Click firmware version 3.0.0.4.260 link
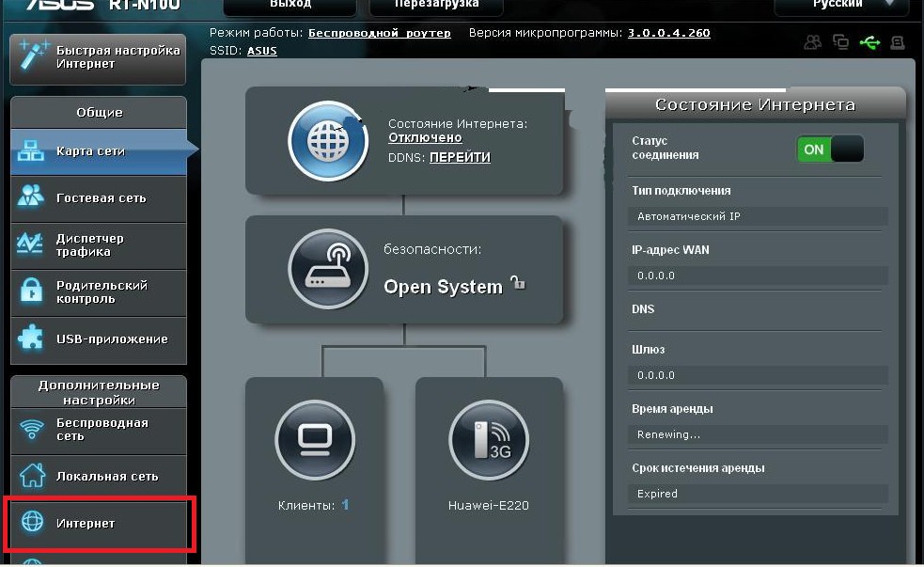The image size is (924, 567). click(x=669, y=33)
